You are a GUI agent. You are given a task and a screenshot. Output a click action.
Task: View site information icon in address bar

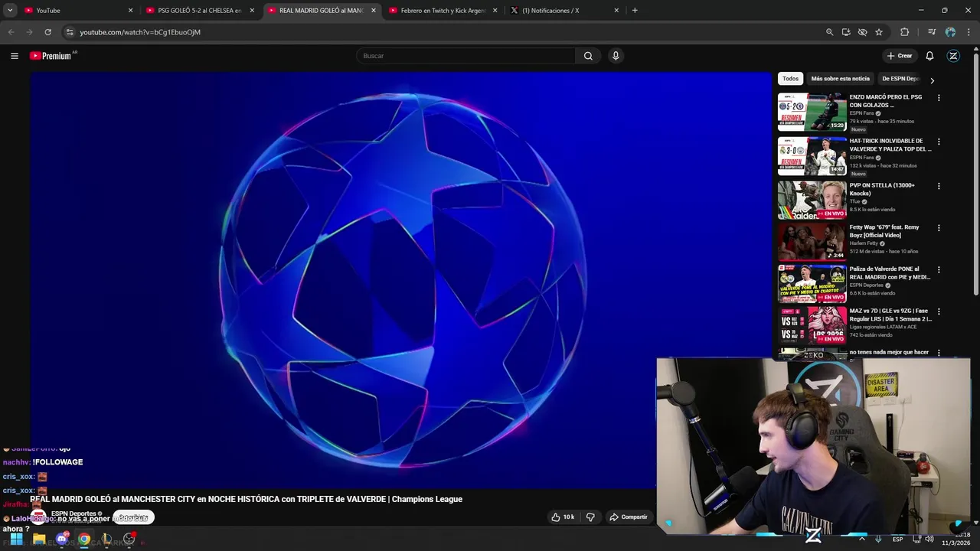[x=70, y=32]
